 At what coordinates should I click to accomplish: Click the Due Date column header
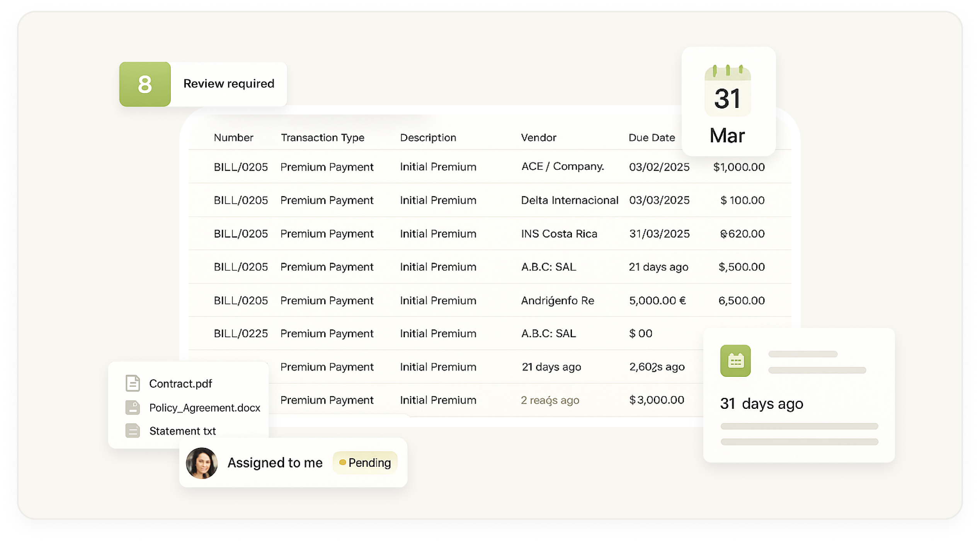point(652,138)
